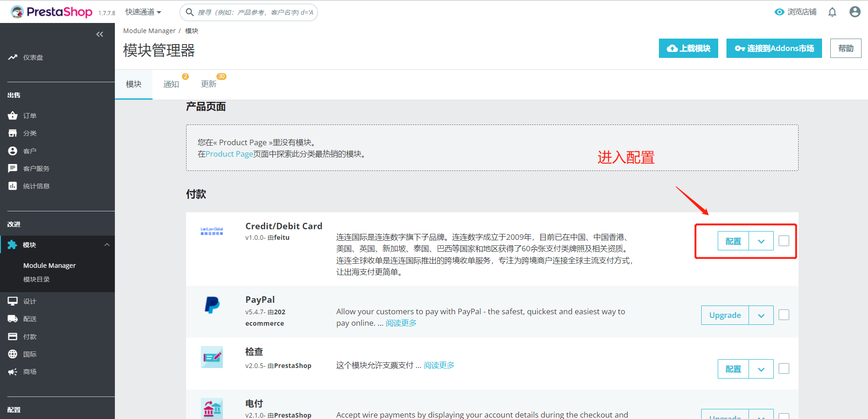Tick the 检查 module checkbox
The height and width of the screenshot is (419, 868).
tap(784, 368)
